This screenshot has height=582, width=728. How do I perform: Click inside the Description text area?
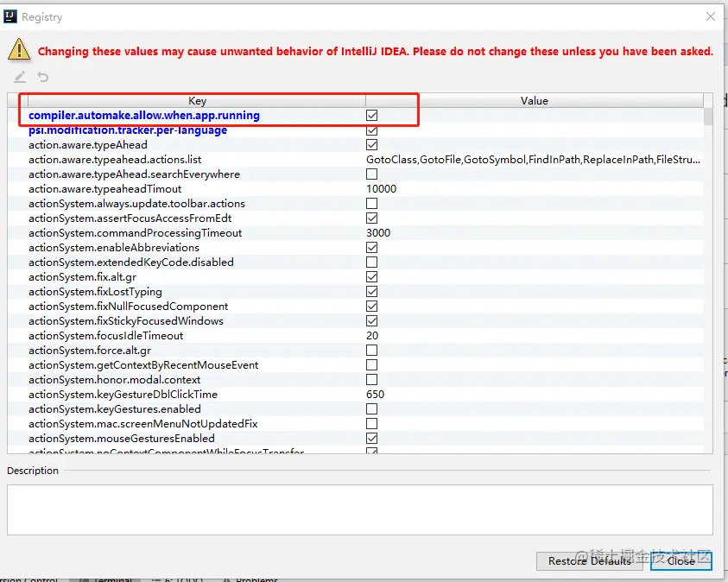tap(360, 509)
